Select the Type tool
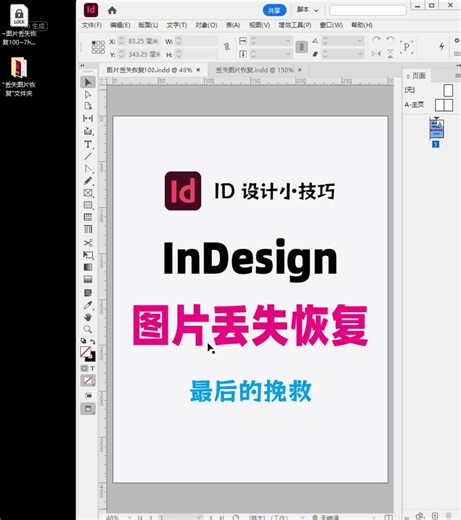Viewport: 461px width, 520px height. (88, 144)
